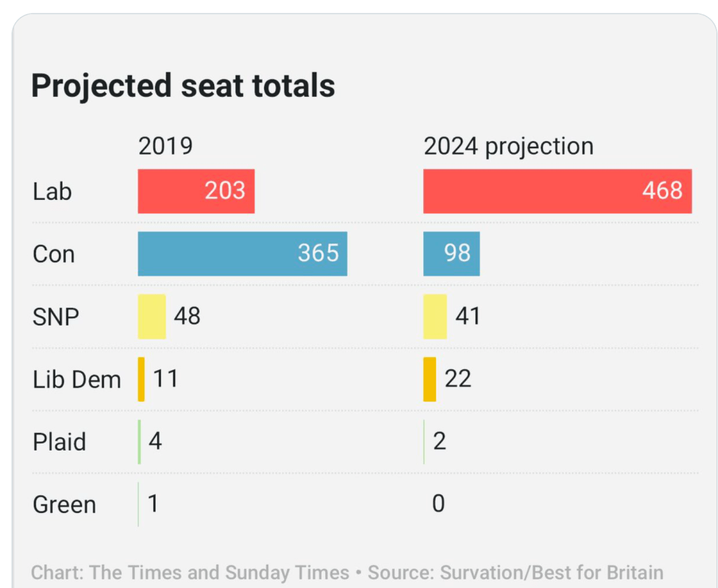
Task: Select the "Green" row label
Action: [x=64, y=505]
